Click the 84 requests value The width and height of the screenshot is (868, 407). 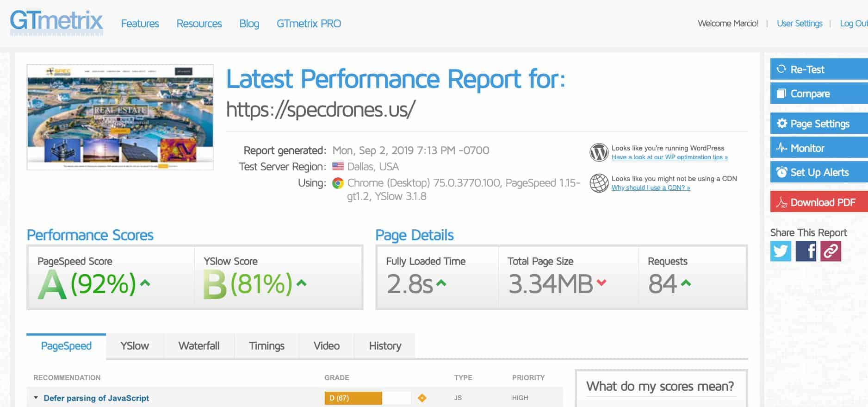663,284
